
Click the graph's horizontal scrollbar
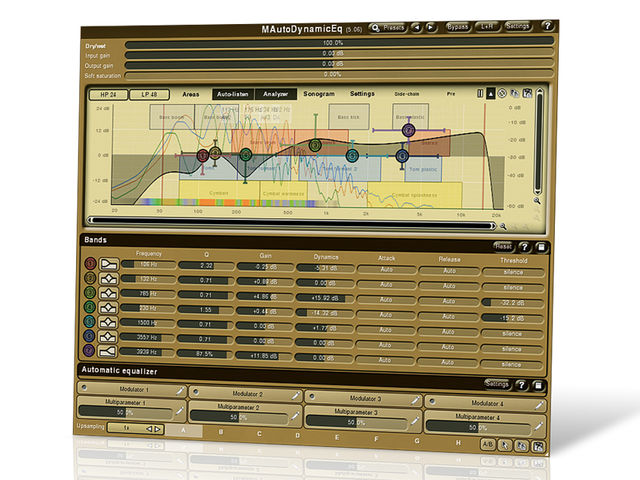point(292,222)
